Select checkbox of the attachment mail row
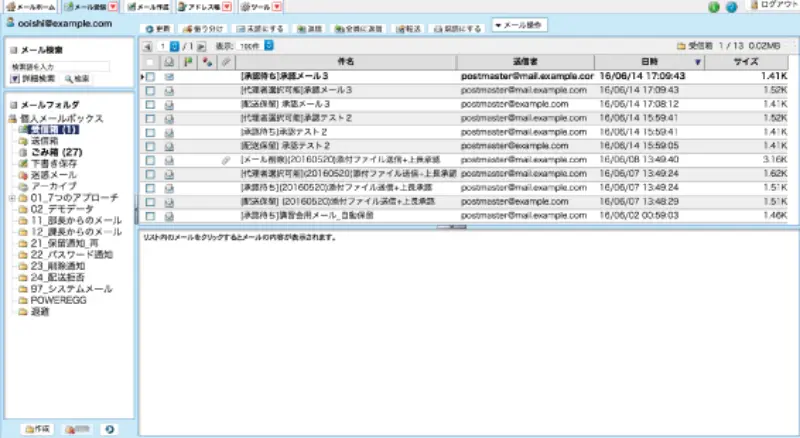Screen dimensions: 800x438 (151, 160)
